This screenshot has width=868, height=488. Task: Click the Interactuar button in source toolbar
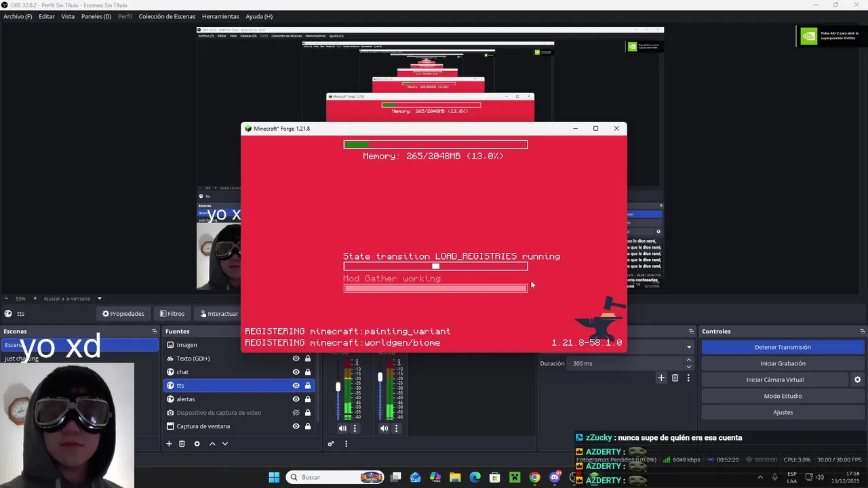[x=218, y=314]
